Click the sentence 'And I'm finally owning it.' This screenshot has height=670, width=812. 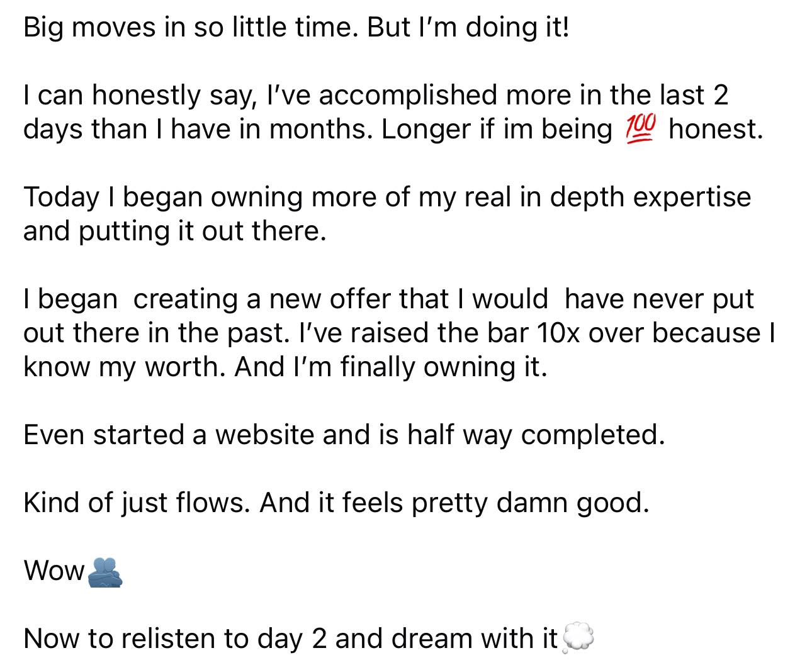tap(391, 367)
